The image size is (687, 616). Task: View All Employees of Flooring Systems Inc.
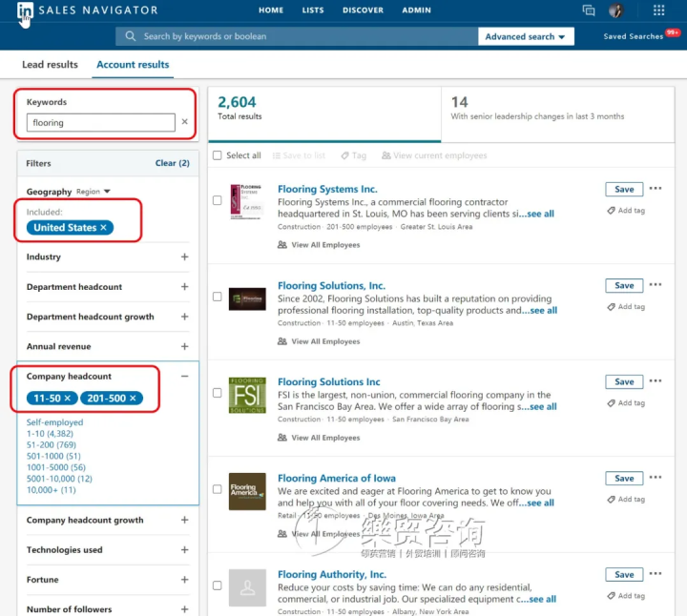click(319, 245)
